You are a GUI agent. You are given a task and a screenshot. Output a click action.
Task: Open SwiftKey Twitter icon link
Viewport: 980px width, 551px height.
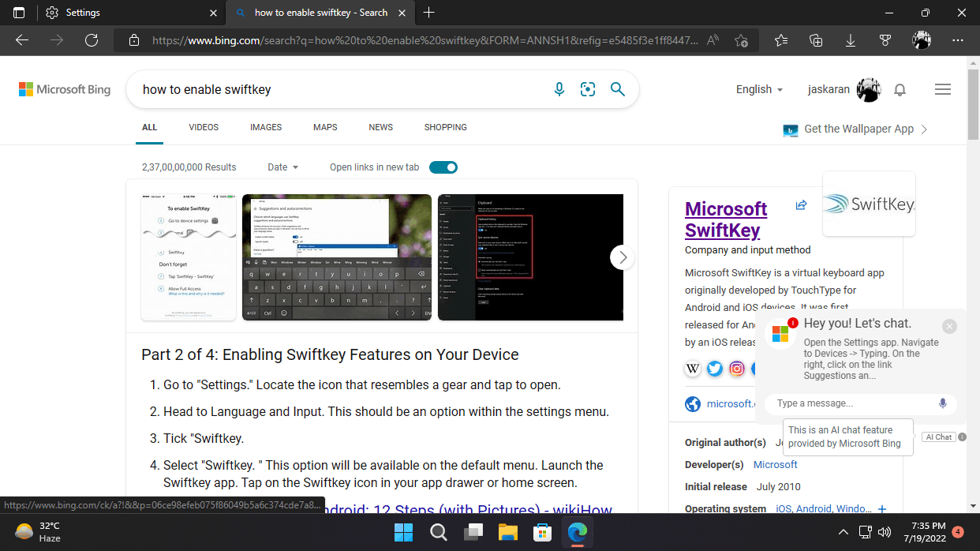pos(715,368)
